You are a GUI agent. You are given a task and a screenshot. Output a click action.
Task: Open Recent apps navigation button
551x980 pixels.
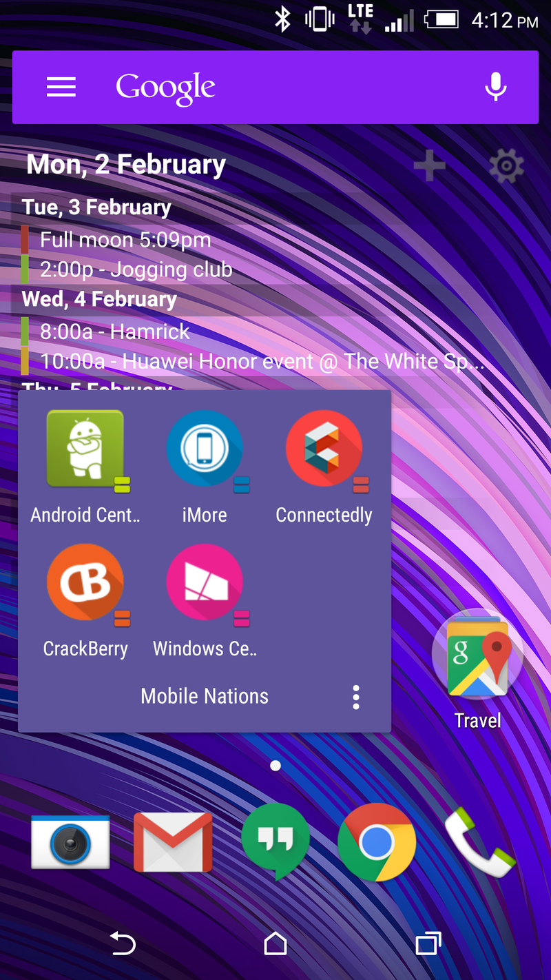[x=428, y=944]
